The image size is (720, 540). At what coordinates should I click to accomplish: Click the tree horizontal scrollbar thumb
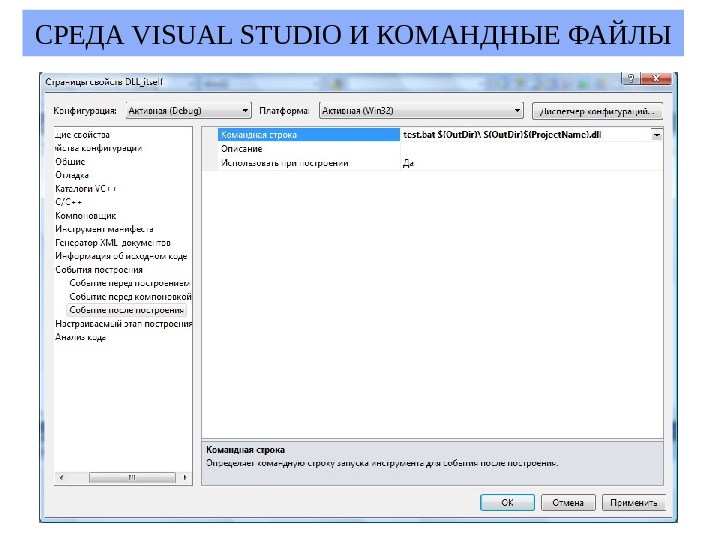pyautogui.click(x=132, y=478)
